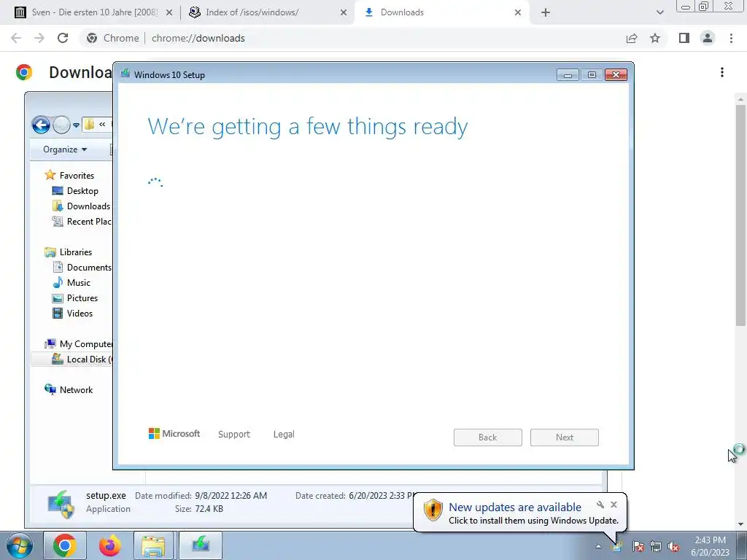Click the Back button in Windows 10 Setup
The height and width of the screenshot is (560, 747).
(488, 437)
